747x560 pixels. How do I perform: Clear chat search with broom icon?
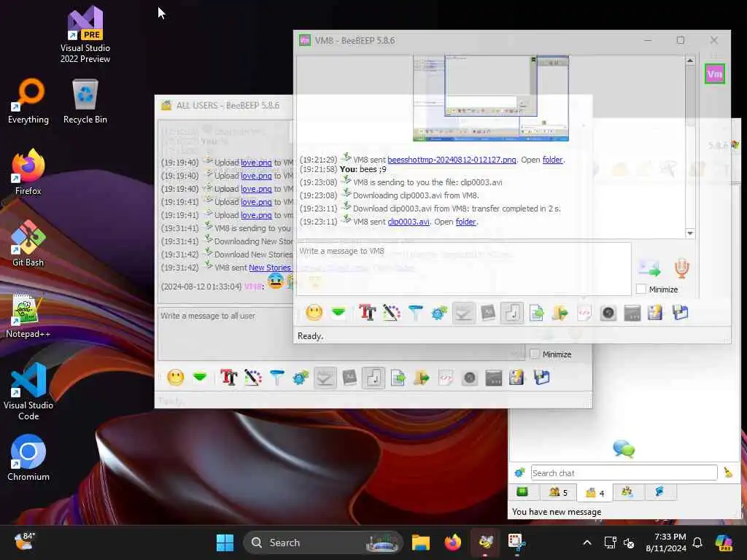pyautogui.click(x=728, y=472)
